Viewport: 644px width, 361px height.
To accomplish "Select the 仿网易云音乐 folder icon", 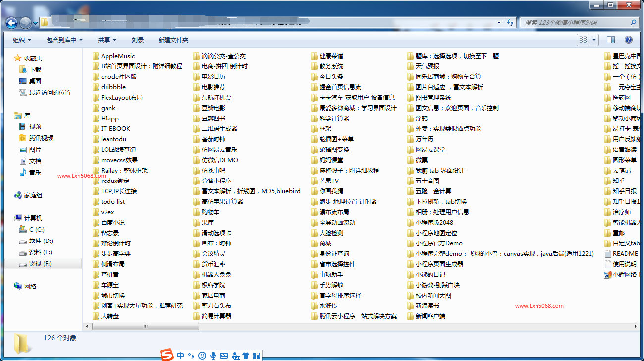I will (x=197, y=149).
